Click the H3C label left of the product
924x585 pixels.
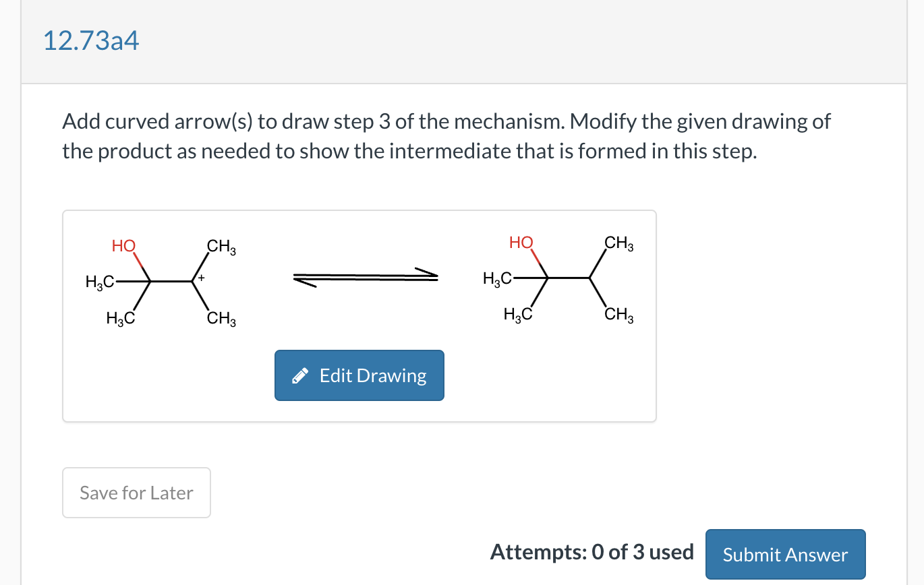click(497, 276)
